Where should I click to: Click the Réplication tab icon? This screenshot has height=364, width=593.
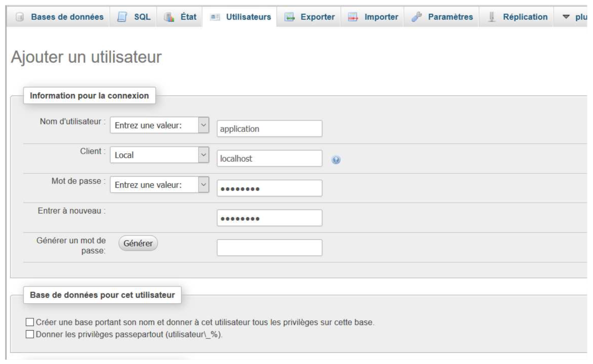[492, 17]
